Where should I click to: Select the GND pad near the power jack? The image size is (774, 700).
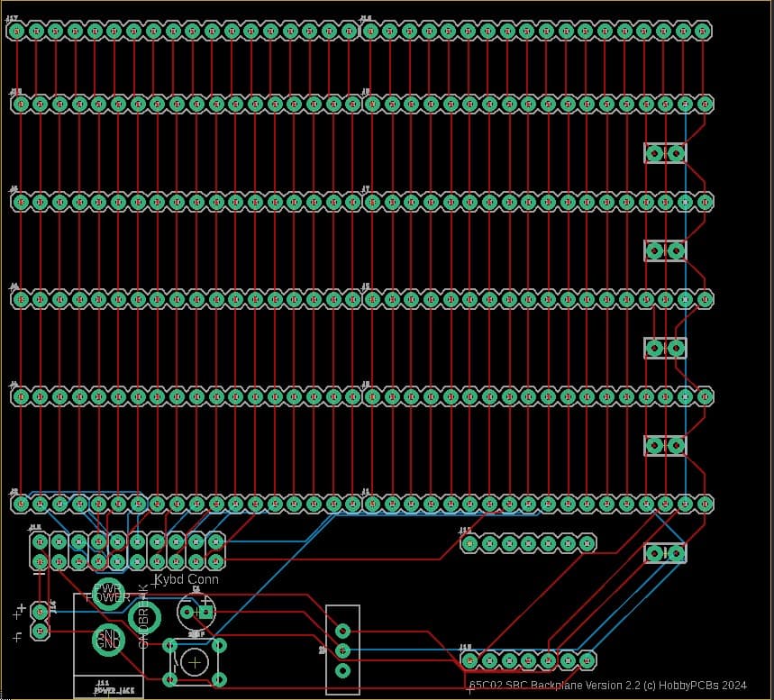tap(109, 641)
